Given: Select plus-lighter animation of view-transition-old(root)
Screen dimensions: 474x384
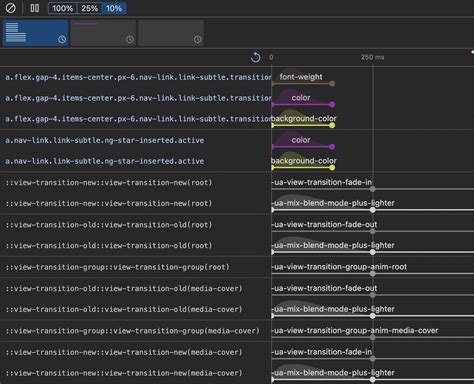Looking at the screenshot, I should point(333,245).
